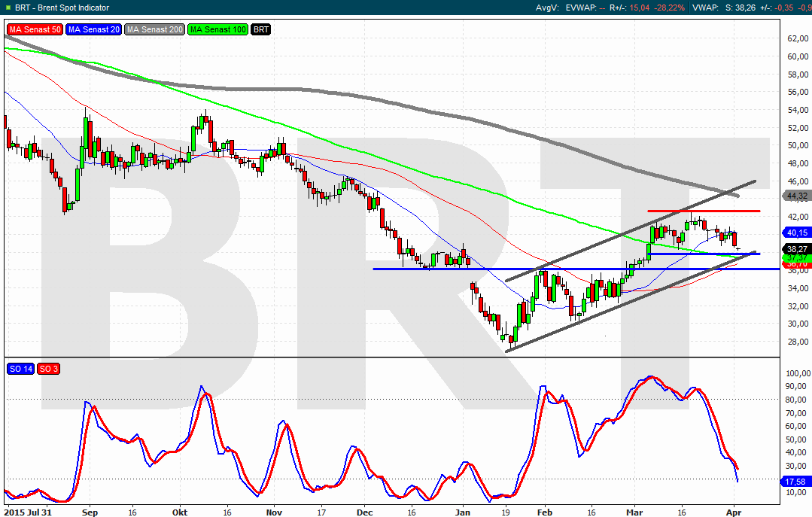812x517 pixels.
Task: Click the chart title 'BRT - Brent Spot Indicator'
Action: (62, 8)
